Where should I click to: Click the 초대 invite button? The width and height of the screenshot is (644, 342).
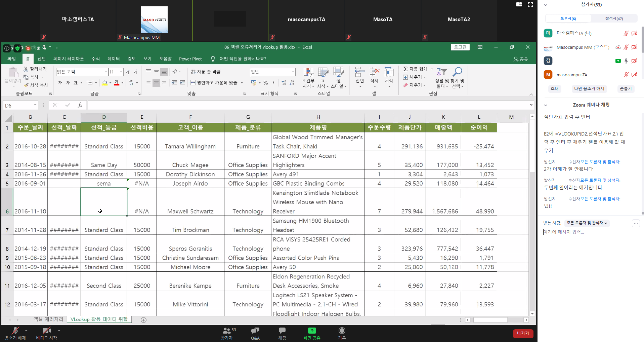(x=554, y=88)
